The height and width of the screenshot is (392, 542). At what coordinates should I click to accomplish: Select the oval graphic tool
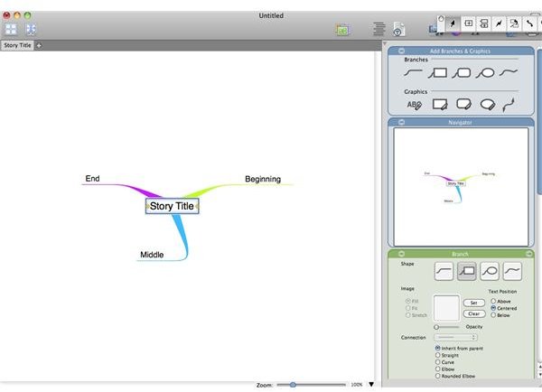[x=488, y=105]
